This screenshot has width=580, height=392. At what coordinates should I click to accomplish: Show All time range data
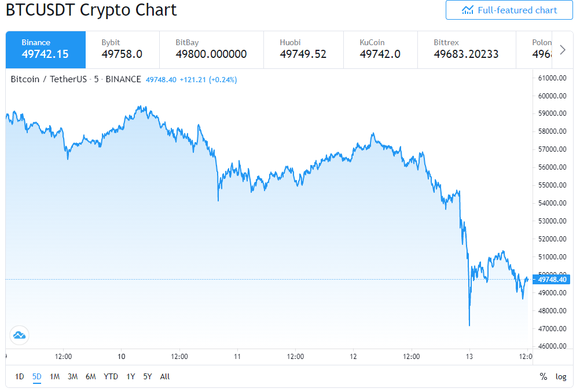164,376
